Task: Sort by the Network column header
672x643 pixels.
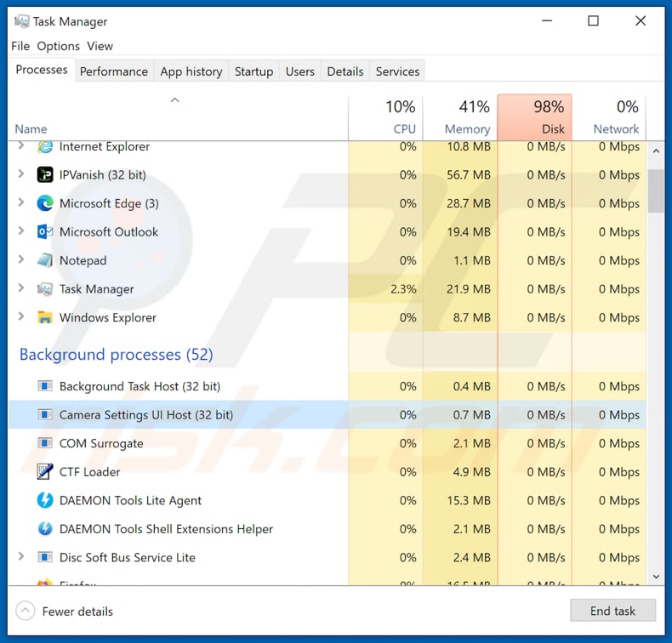Action: click(609, 117)
